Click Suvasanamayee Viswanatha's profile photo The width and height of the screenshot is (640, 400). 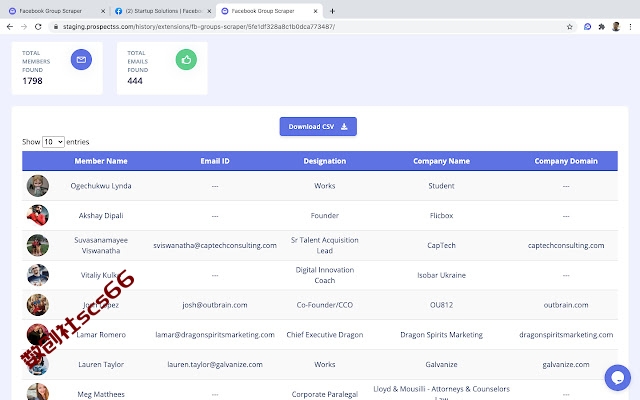pos(38,245)
